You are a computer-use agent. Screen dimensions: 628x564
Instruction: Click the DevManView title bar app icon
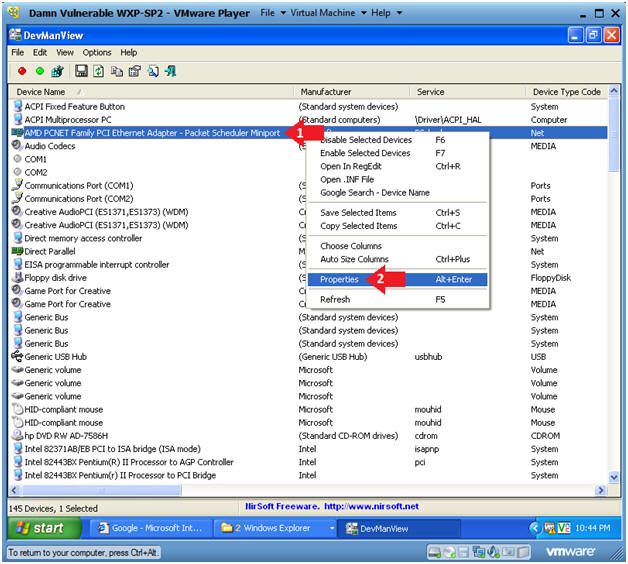click(x=15, y=35)
